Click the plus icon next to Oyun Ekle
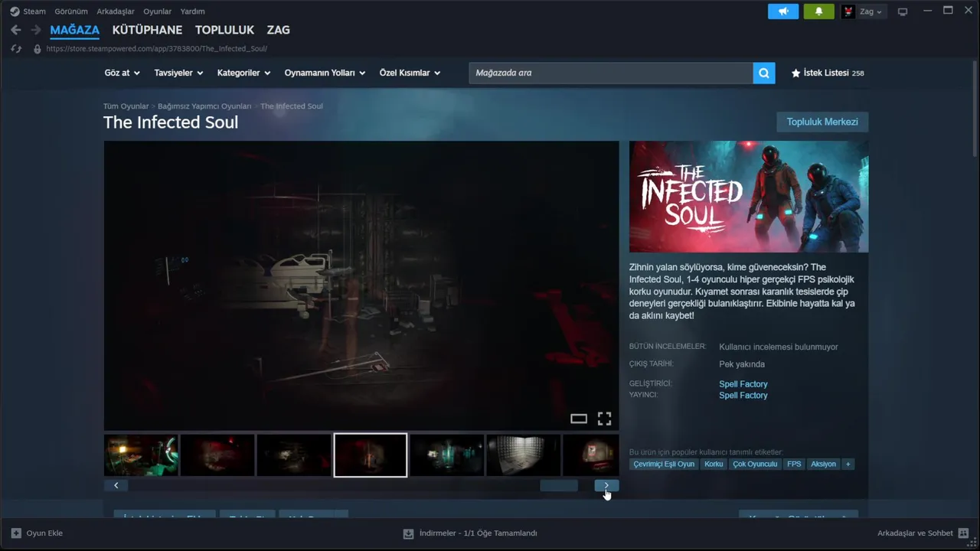Viewport: 980px width, 551px height. tap(16, 533)
